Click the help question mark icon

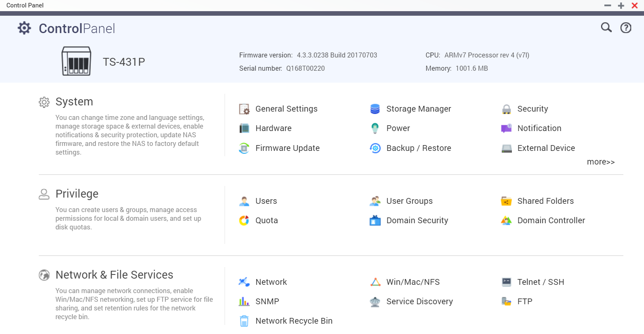626,28
